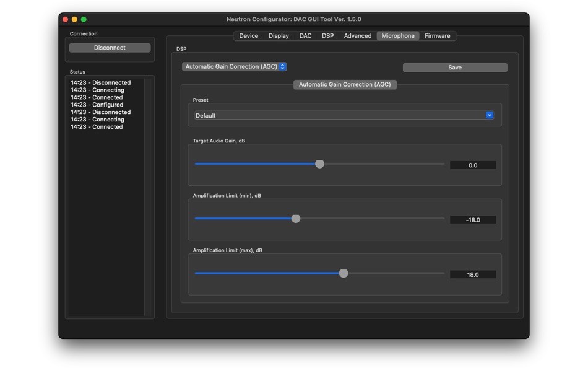Go to the DSP tab
588x368 pixels.
tap(327, 36)
